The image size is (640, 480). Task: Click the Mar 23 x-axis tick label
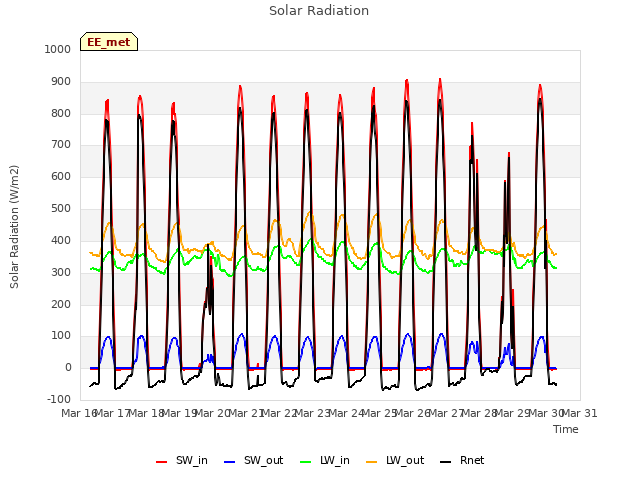pyautogui.click(x=313, y=413)
